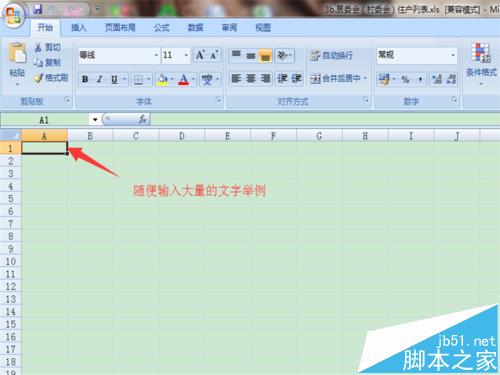This screenshot has height=375, width=500.
Task: Decrease font size with small A icon
Action: tap(214, 55)
